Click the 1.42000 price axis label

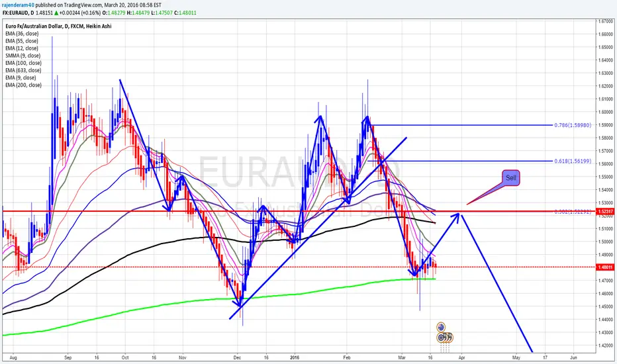606,345
